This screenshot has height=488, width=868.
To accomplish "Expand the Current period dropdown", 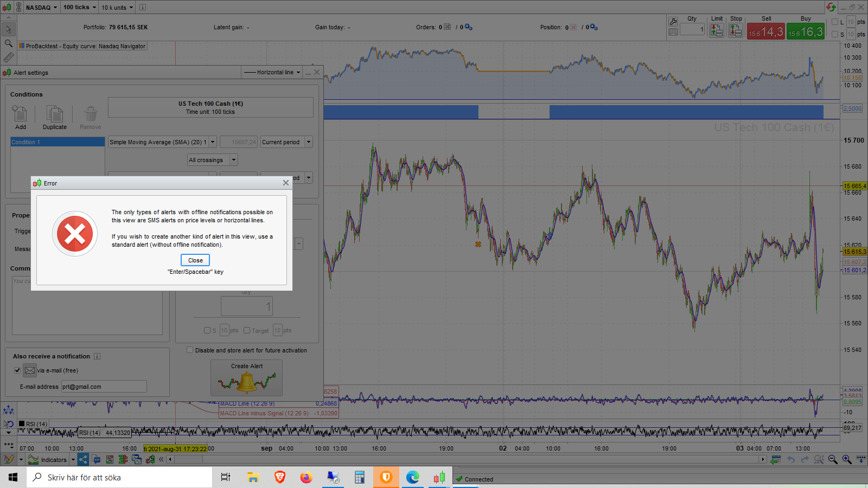I will click(308, 142).
